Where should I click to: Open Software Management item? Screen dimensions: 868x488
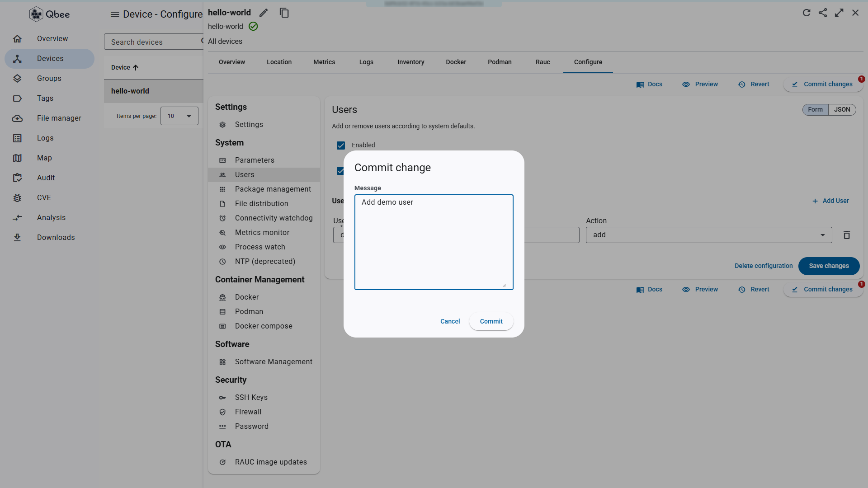click(x=264, y=362)
